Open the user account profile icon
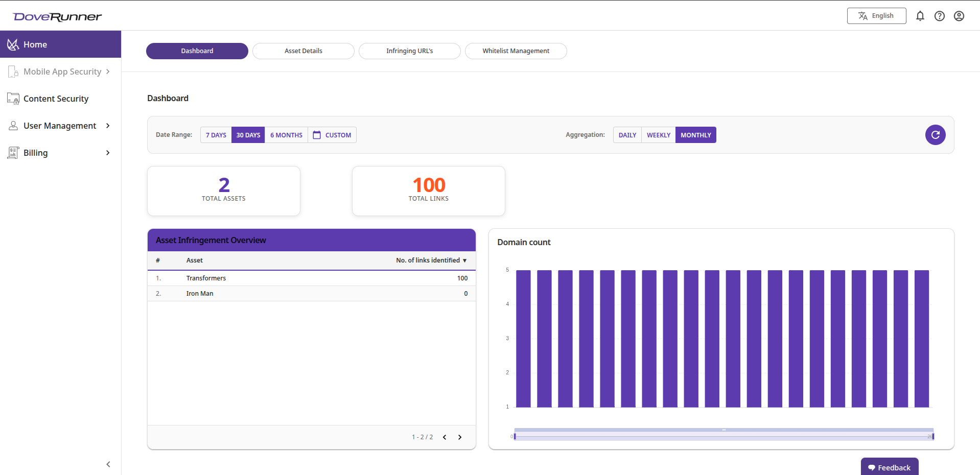980x475 pixels. click(959, 16)
